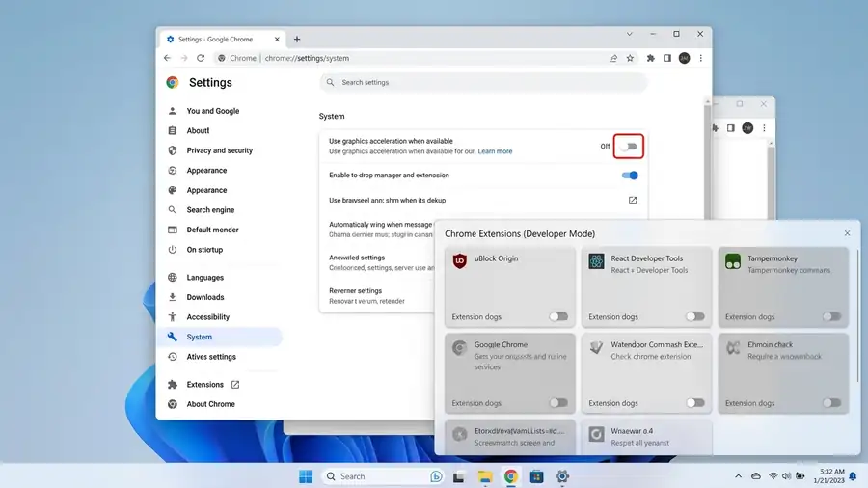Select System in the settings sidebar
The image size is (868, 488).
click(x=219, y=337)
